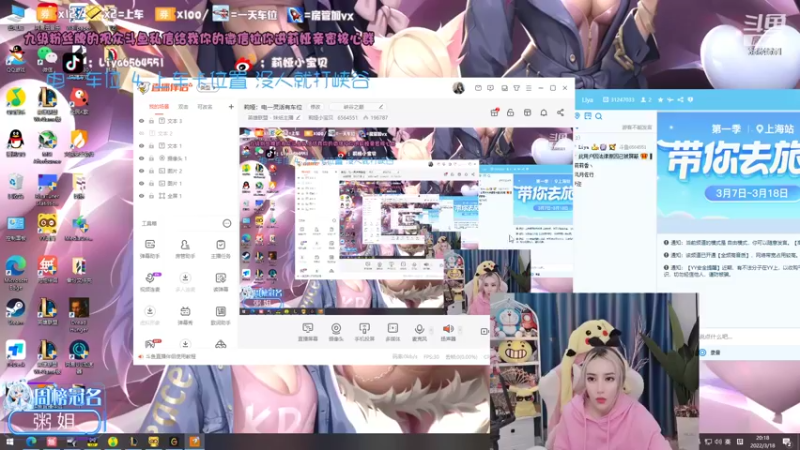
Task: Open the version dropdown beside the logo
Action: click(207, 88)
